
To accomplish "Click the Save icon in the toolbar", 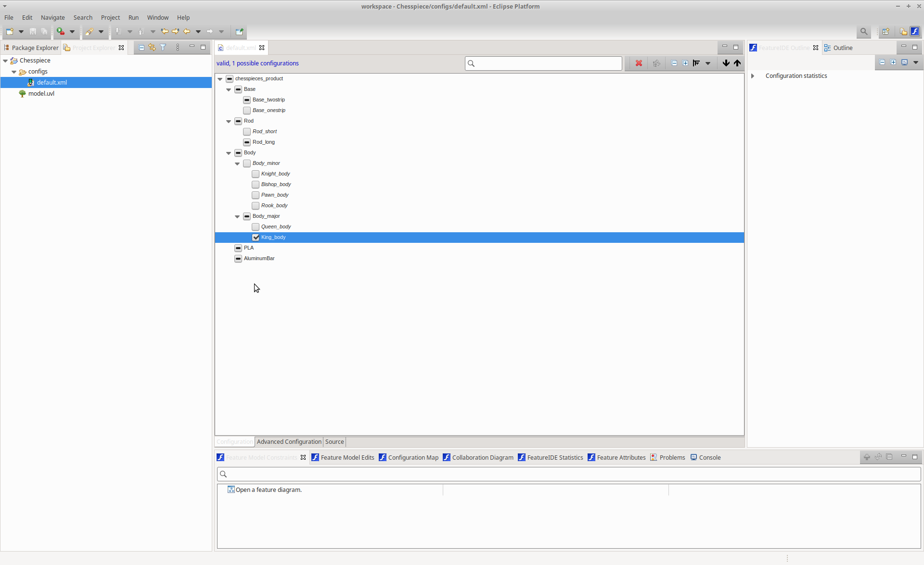I will (x=32, y=31).
